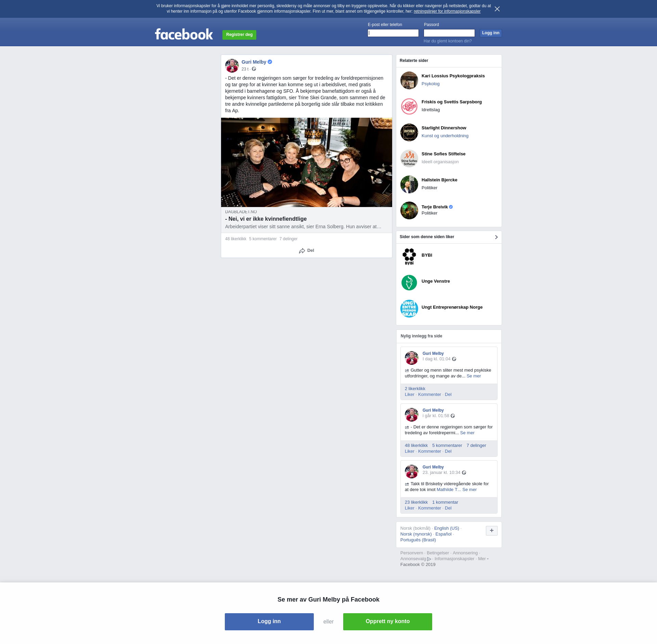
Task: Click the globe icon next to i går kl. 01:58
Action: click(x=453, y=416)
